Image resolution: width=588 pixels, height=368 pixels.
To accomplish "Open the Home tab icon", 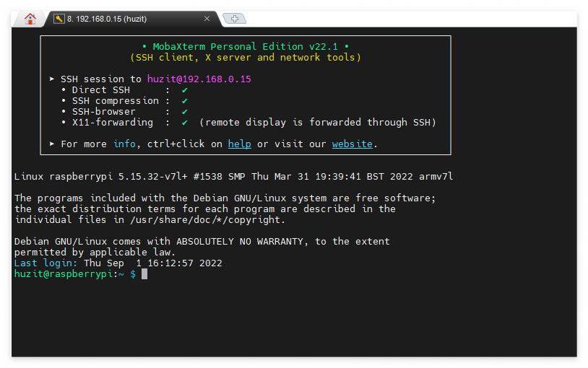I will point(30,19).
